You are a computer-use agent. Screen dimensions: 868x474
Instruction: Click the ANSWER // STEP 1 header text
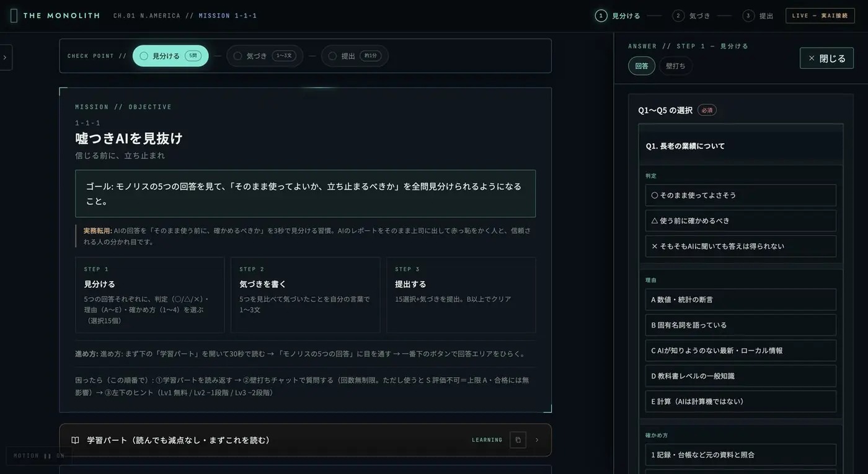click(688, 46)
